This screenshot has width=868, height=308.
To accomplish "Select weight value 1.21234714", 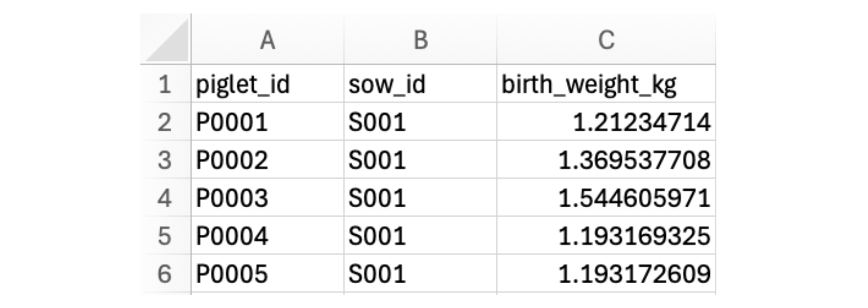I will tap(606, 122).
